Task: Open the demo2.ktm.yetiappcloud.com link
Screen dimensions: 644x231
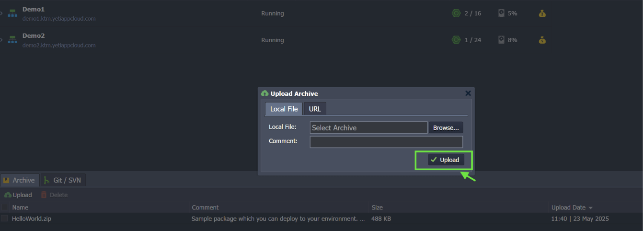Action: (x=59, y=45)
